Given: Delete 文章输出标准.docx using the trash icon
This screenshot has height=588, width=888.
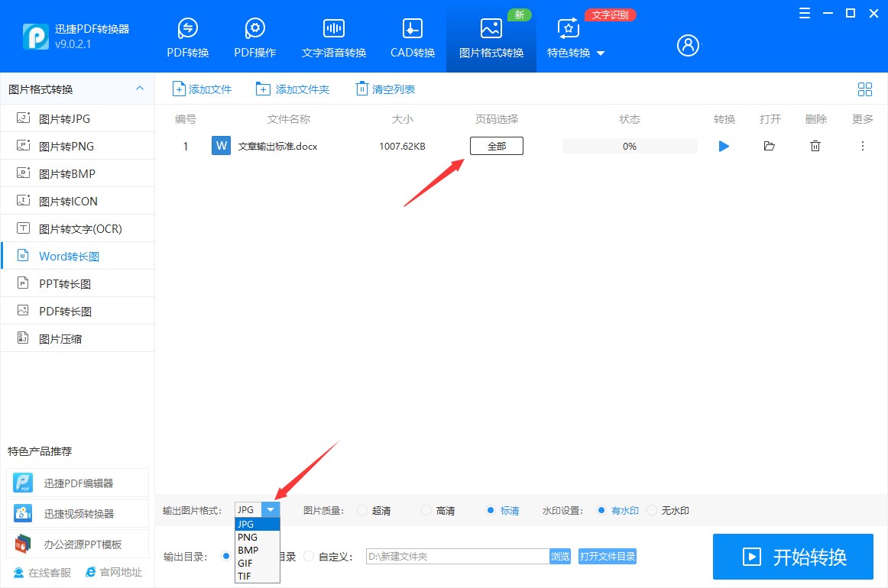Looking at the screenshot, I should tap(815, 146).
